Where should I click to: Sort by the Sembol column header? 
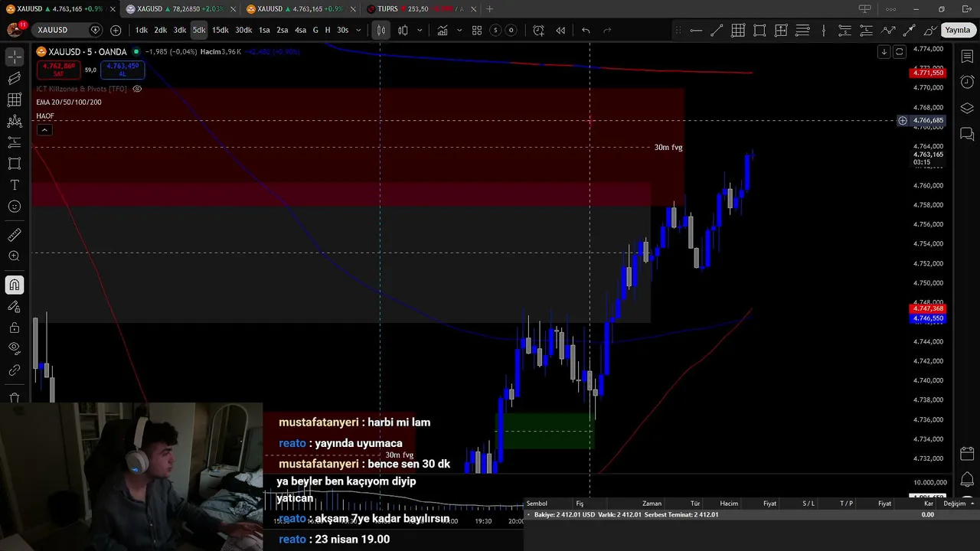537,504
